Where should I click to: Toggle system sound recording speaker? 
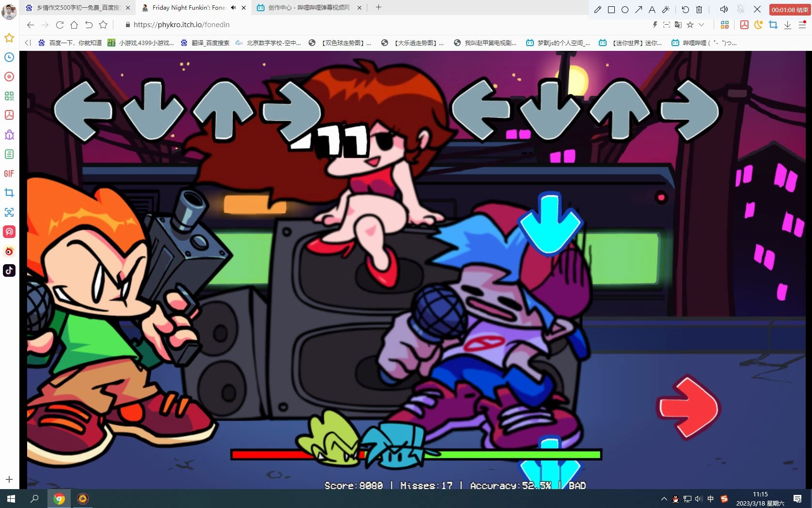click(x=724, y=10)
